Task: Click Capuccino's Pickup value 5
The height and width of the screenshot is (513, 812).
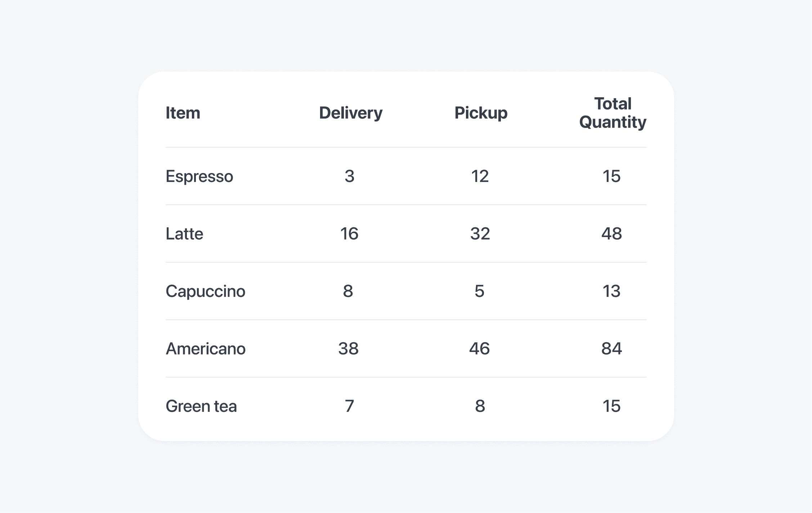Action: pos(479,291)
